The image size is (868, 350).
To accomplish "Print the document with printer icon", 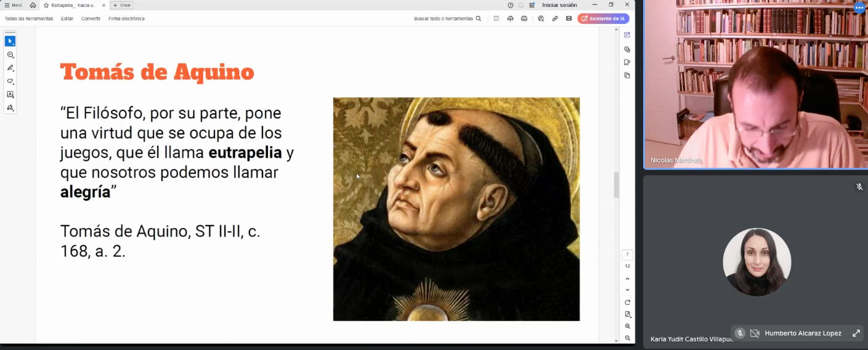I will 524,18.
